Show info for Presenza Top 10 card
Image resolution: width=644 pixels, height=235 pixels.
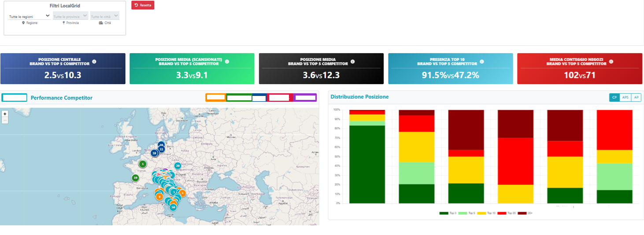point(482,62)
